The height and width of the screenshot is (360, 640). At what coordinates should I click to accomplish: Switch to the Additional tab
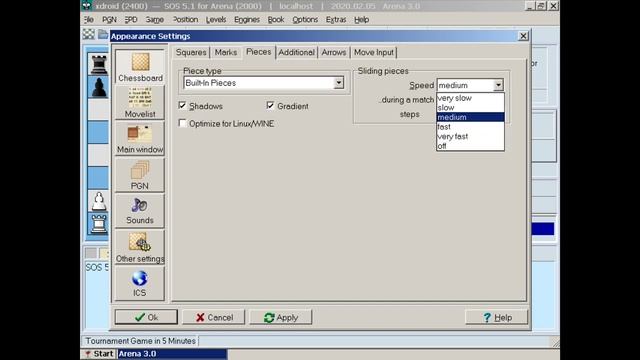(297, 52)
